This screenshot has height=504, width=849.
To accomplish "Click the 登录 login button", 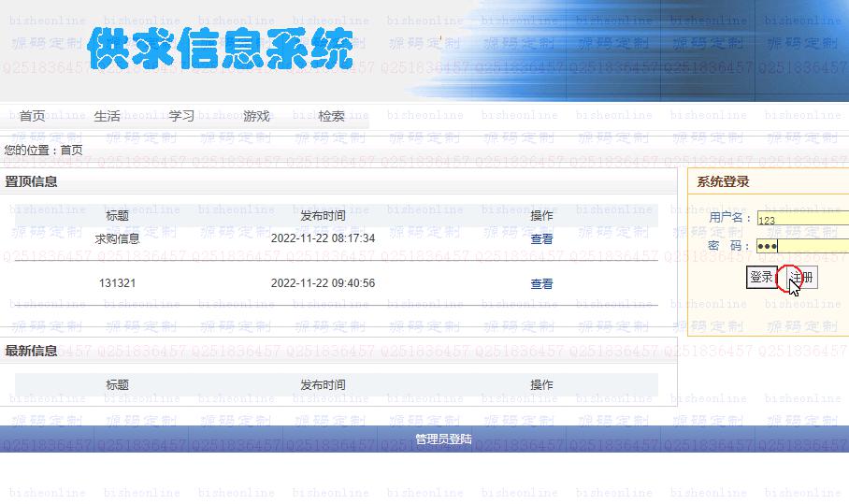I will tap(761, 277).
